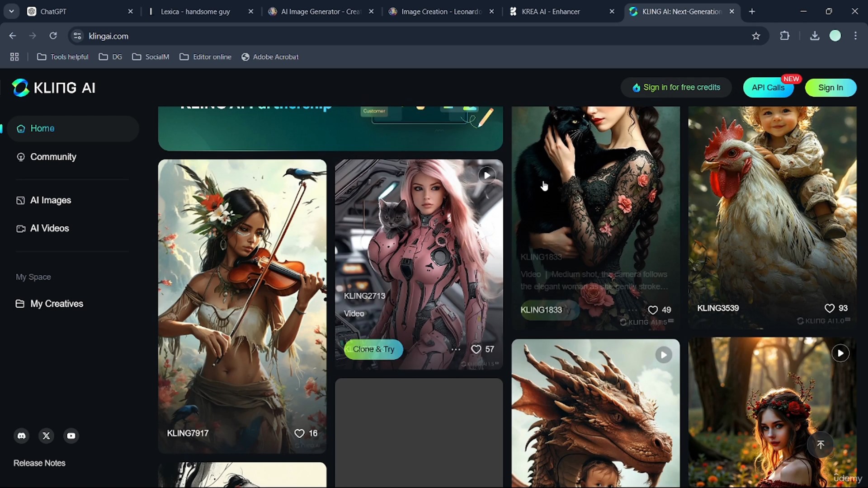This screenshot has height=488, width=868.
Task: Open the DG bookmark folder
Action: (111, 57)
